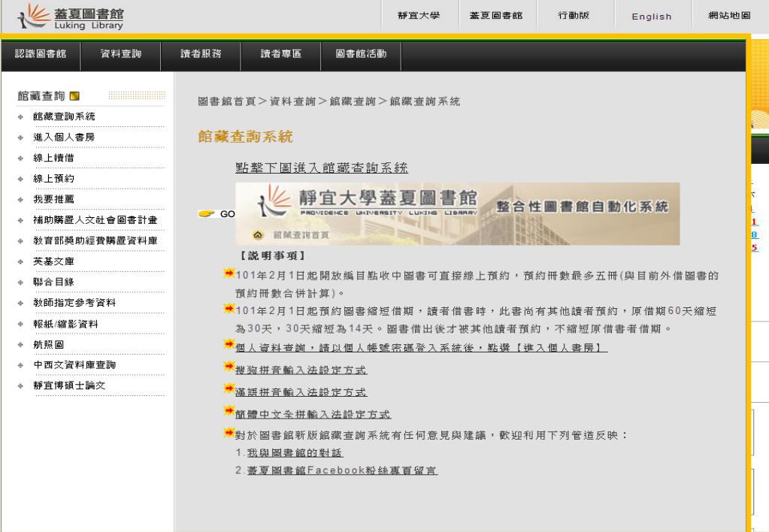
Task: Click the 整合性圖書館自動化系統 banner image
Action: tap(458, 214)
